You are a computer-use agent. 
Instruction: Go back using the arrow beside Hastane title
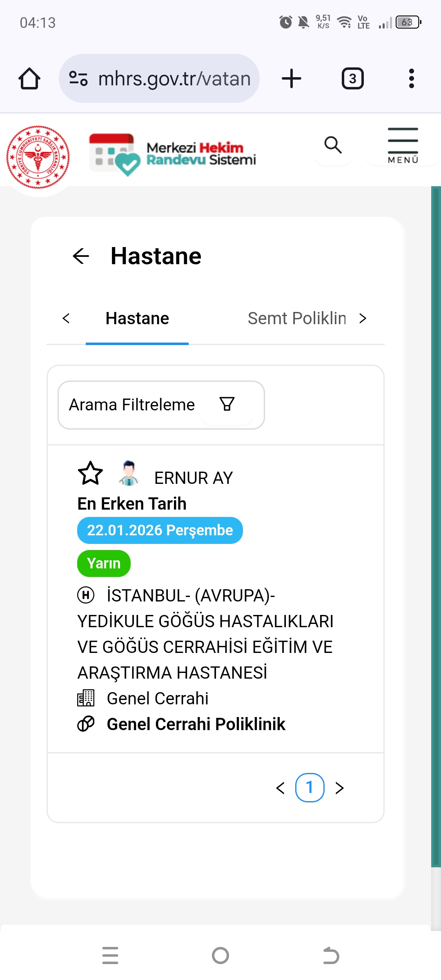[81, 256]
